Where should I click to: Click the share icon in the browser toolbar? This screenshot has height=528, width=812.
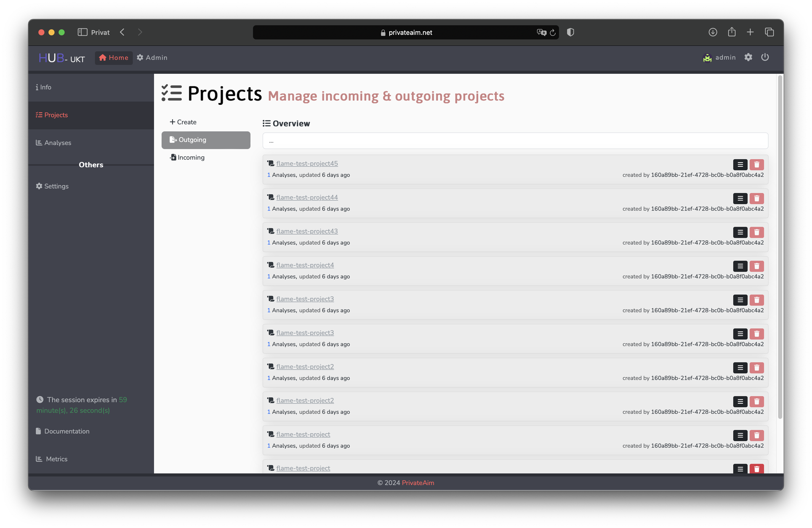[x=732, y=32]
